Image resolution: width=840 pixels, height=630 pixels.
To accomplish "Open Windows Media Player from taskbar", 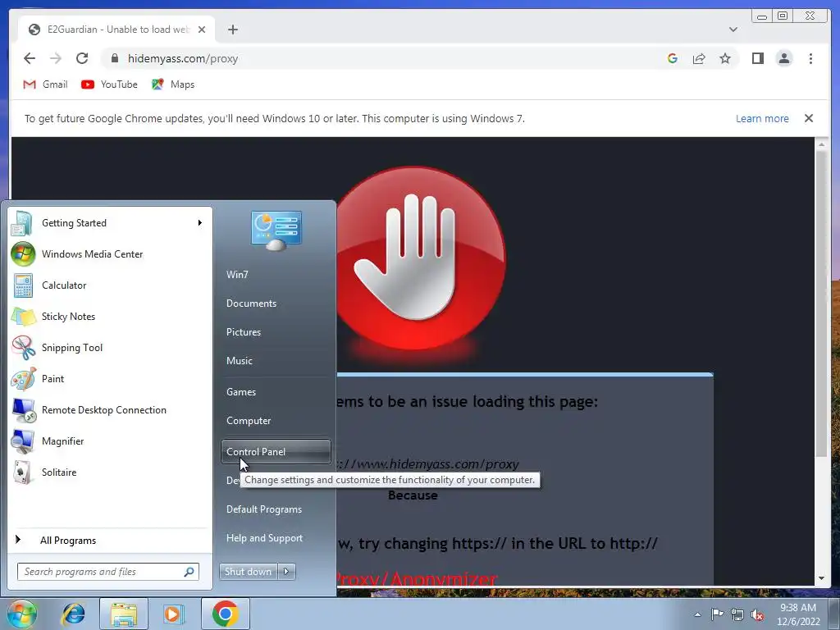I will click(x=174, y=614).
